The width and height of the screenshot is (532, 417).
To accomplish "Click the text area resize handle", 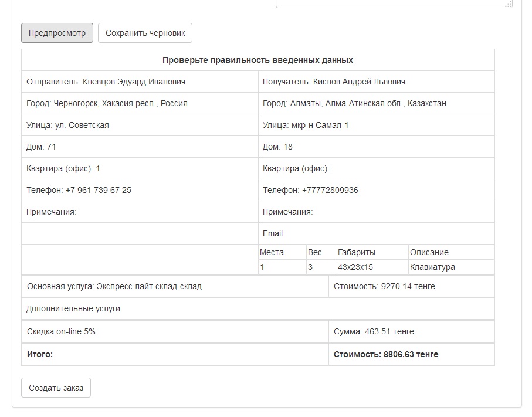I will click(509, 4).
